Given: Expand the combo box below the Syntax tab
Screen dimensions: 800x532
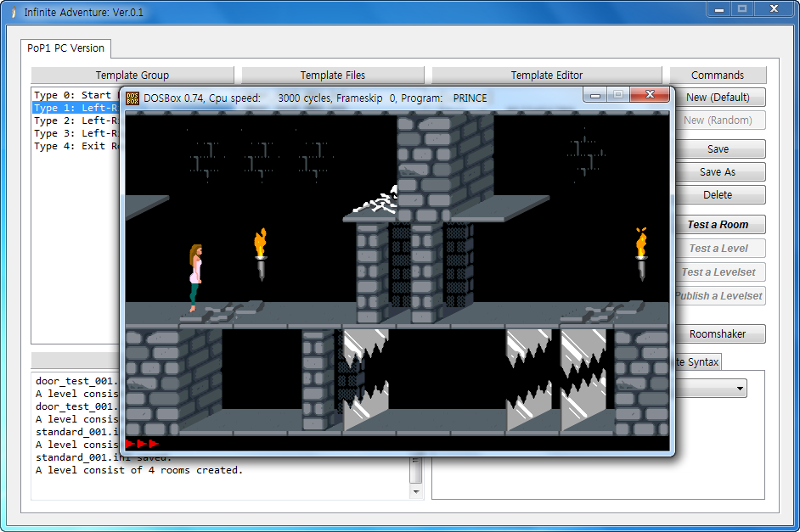Looking at the screenshot, I should coord(740,389).
